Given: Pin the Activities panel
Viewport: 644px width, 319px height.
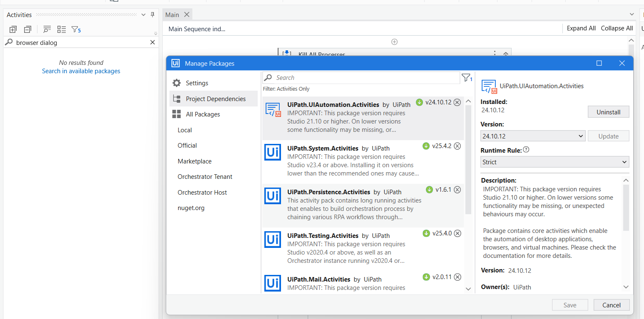Looking at the screenshot, I should (x=152, y=15).
